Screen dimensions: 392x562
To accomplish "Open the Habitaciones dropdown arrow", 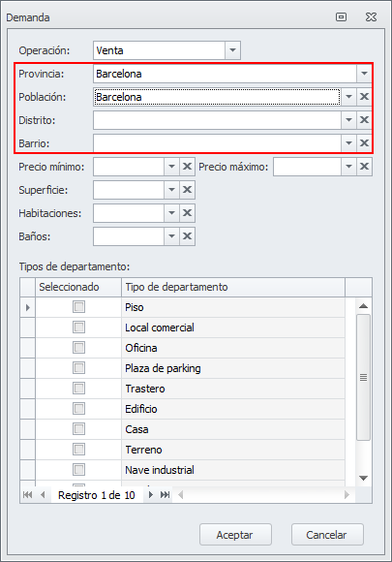I will pyautogui.click(x=172, y=213).
